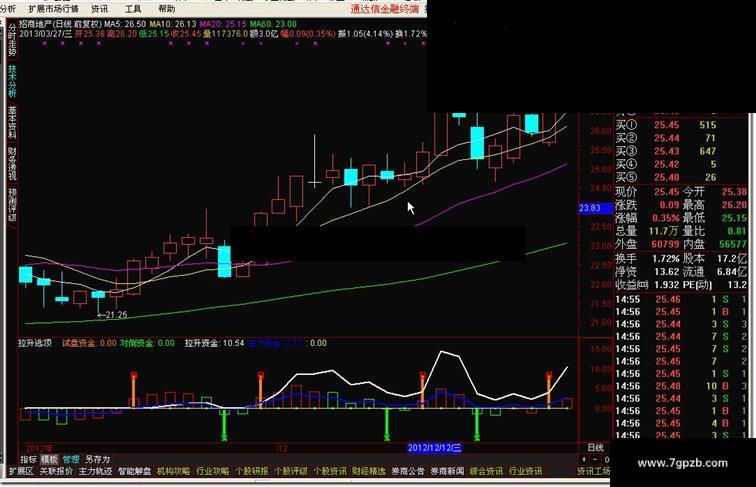
Task: Switch to 基本资料 side tab
Action: [12, 122]
